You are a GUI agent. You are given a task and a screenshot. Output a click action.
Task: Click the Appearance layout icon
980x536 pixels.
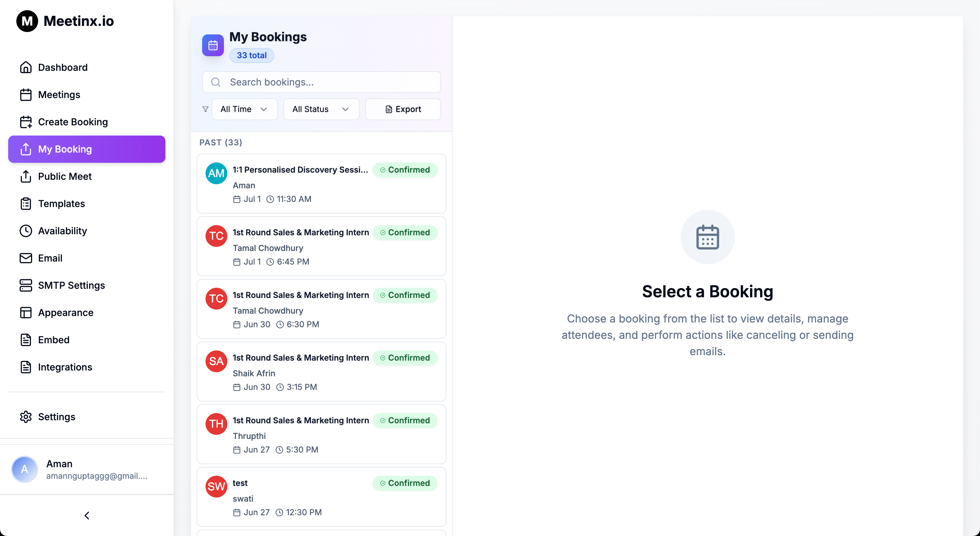point(26,313)
